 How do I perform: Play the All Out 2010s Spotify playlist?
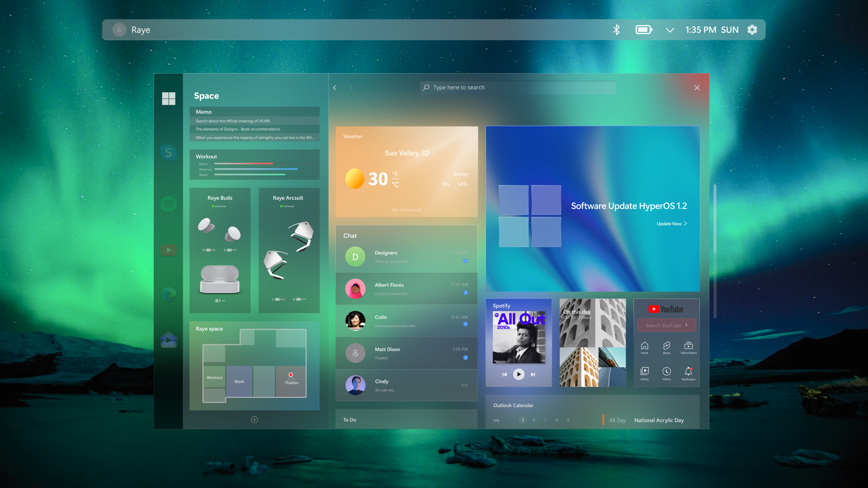pos(519,374)
